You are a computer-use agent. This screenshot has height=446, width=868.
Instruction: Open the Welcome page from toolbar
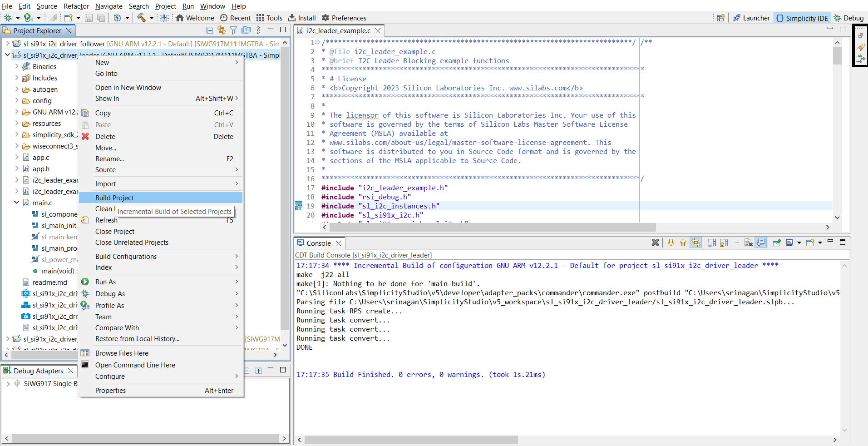[x=195, y=18]
